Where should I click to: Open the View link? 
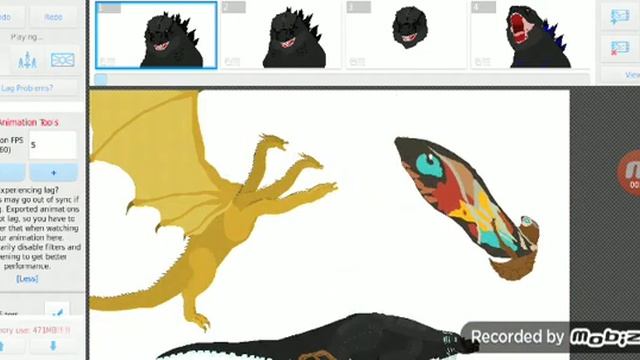click(632, 75)
